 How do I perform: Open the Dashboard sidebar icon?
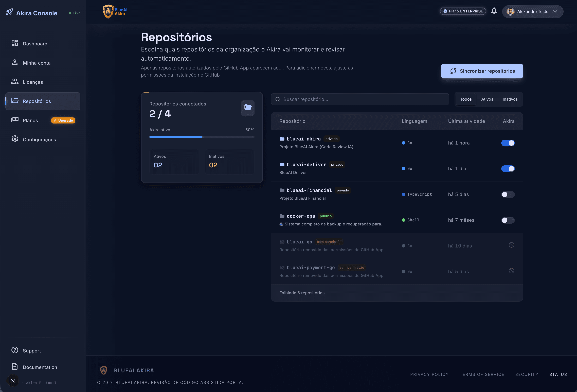15,43
